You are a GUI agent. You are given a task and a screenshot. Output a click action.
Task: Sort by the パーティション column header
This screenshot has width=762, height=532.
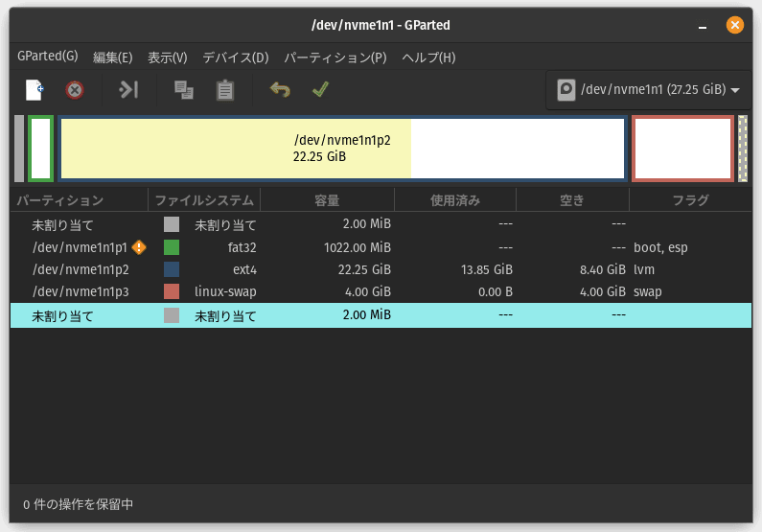coord(80,200)
